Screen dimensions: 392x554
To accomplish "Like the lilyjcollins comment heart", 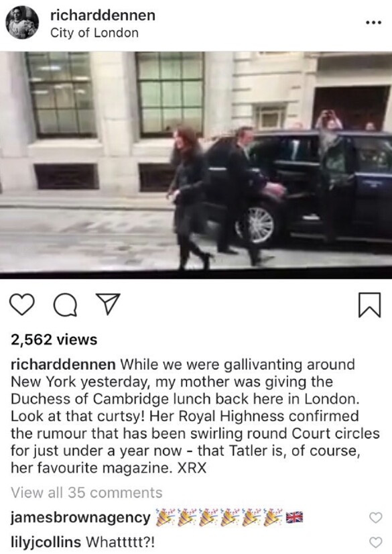I will pyautogui.click(x=376, y=542).
